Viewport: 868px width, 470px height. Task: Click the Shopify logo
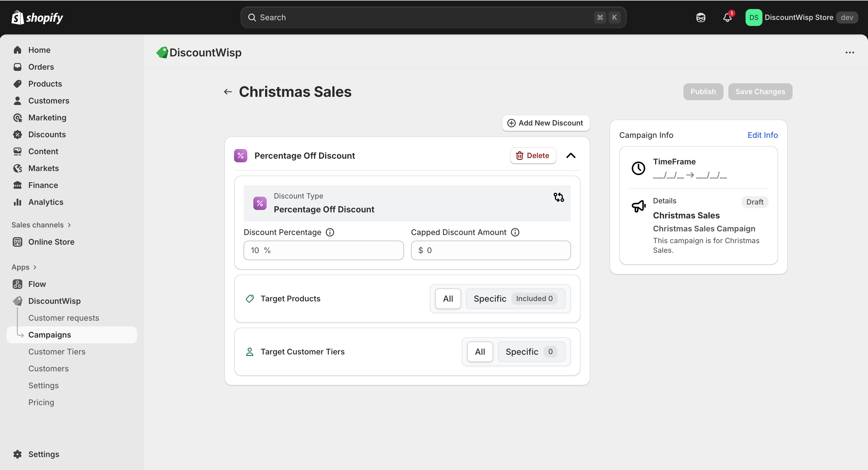(x=37, y=17)
